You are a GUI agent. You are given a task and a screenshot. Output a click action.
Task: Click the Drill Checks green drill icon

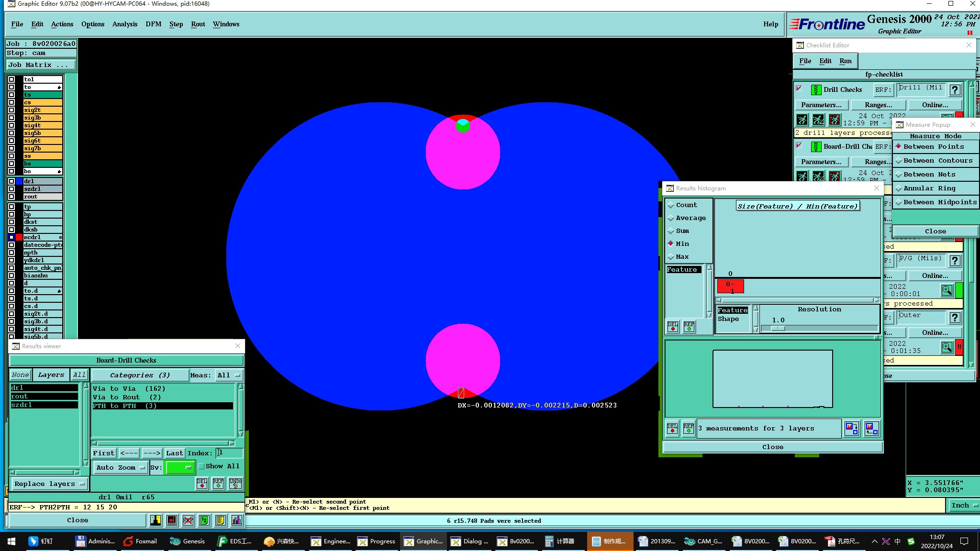[x=816, y=90]
